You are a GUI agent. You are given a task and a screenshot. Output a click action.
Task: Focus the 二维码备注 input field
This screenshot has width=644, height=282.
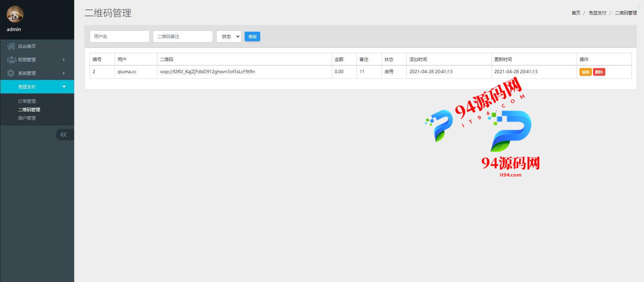[183, 36]
